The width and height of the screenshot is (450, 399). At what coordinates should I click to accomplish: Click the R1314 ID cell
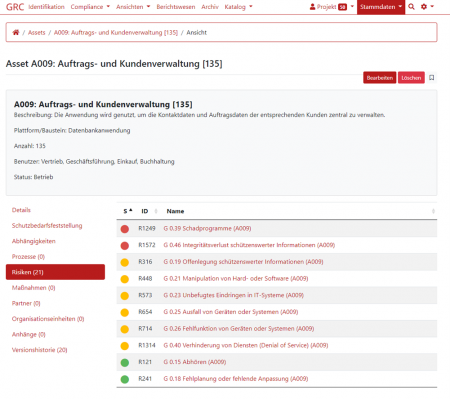[x=147, y=345]
